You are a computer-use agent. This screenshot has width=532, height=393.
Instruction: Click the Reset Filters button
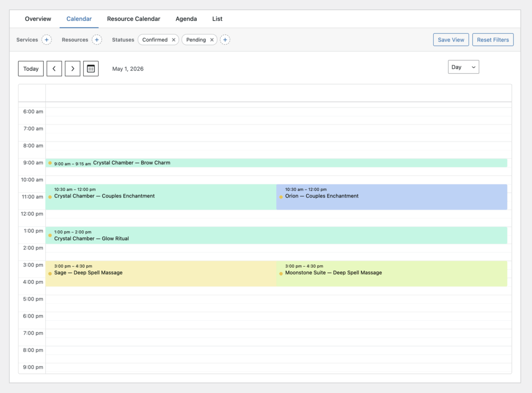[x=493, y=40]
